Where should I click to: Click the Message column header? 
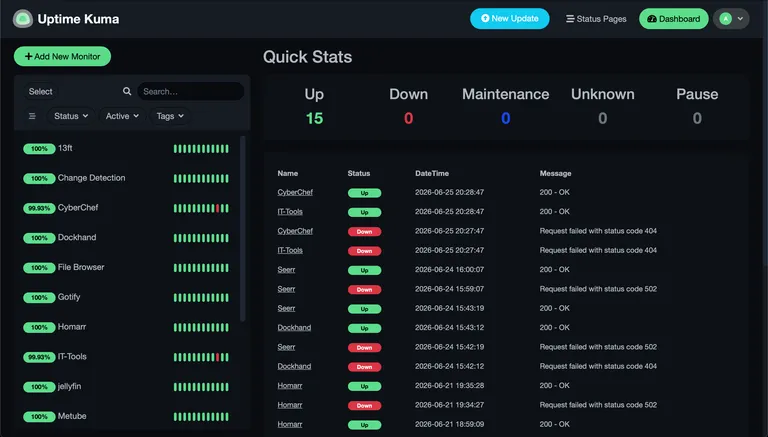click(x=555, y=173)
